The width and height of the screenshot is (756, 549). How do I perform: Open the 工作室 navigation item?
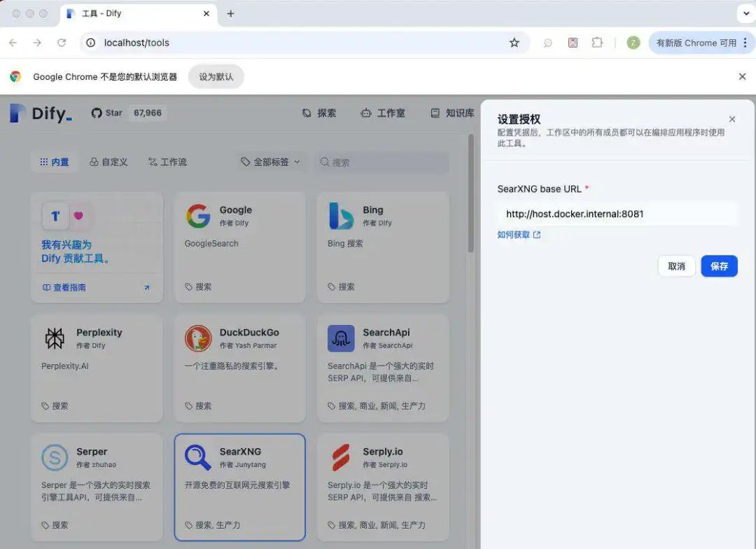(x=383, y=113)
